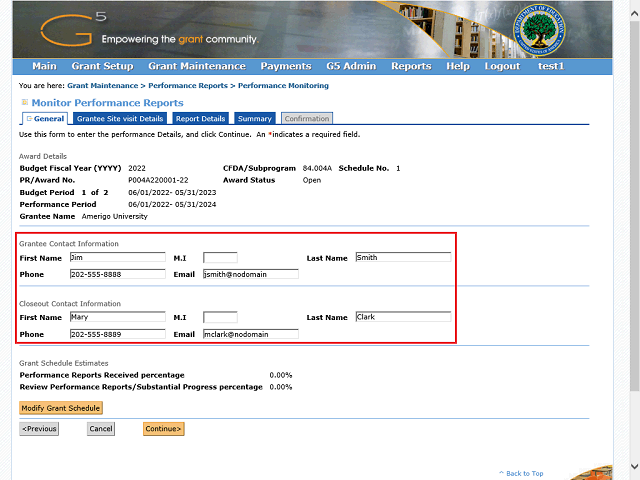The image size is (640, 480).
Task: Follow the Performance Reports breadcrumb link
Action: pos(188,86)
